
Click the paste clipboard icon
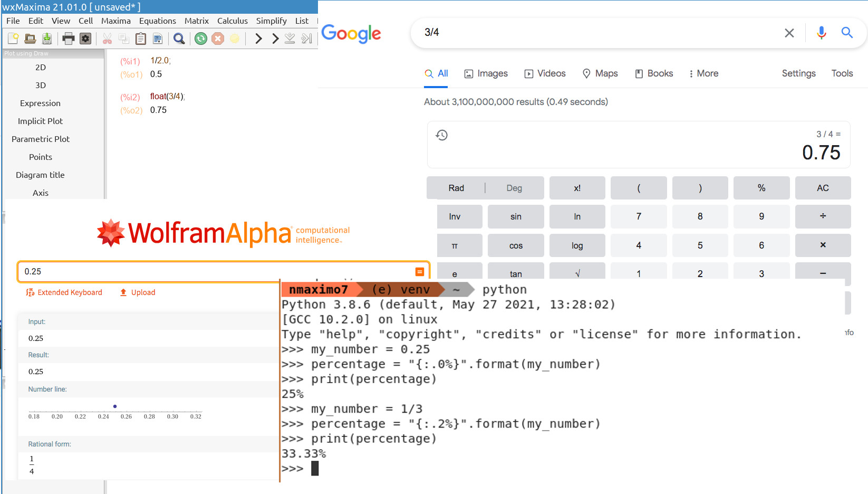click(x=141, y=39)
